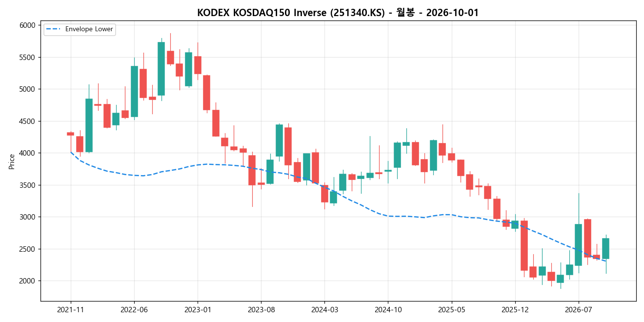Click the 2024-03 x-axis date label

(324, 309)
